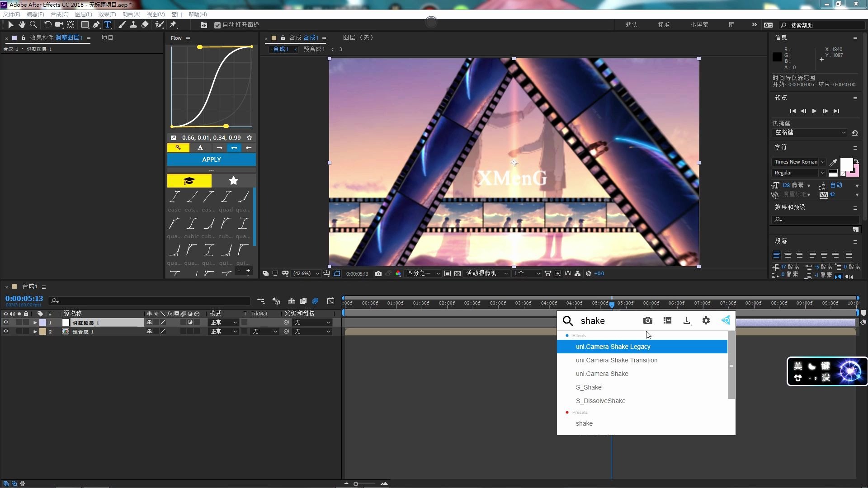868x488 pixels.
Task: Select S_DissolveShake effect from results
Action: pos(642,401)
